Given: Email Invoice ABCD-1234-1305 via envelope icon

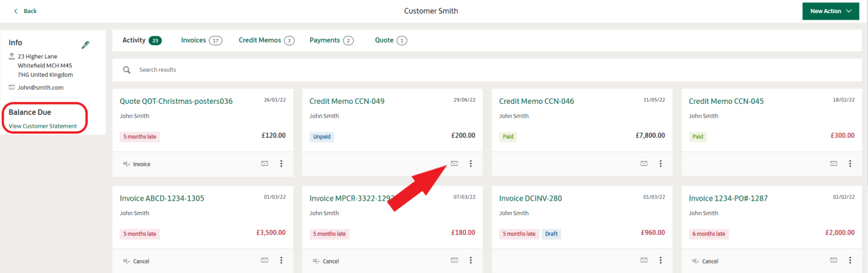Looking at the screenshot, I should coord(264,260).
